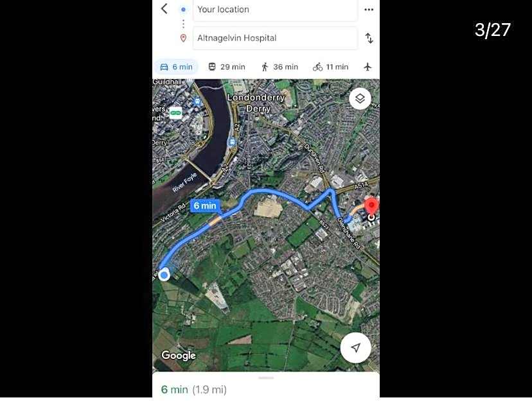
Task: Tap the Google logo on the map
Action: tap(179, 355)
